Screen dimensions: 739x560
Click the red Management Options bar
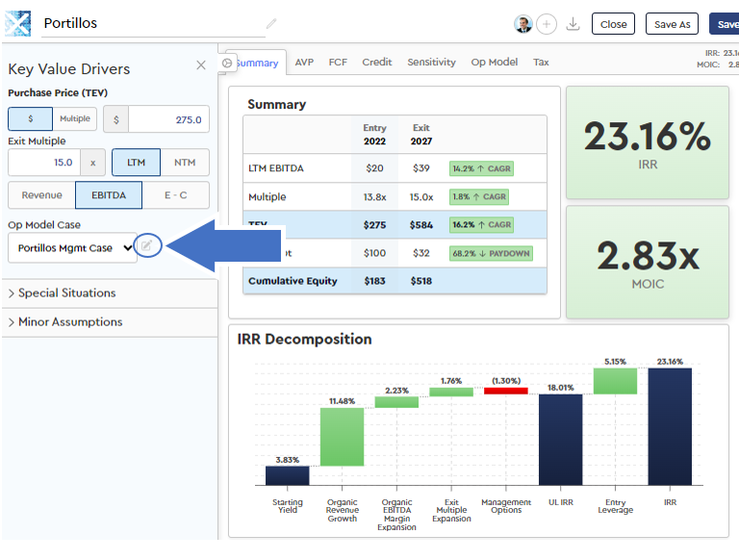point(506,391)
